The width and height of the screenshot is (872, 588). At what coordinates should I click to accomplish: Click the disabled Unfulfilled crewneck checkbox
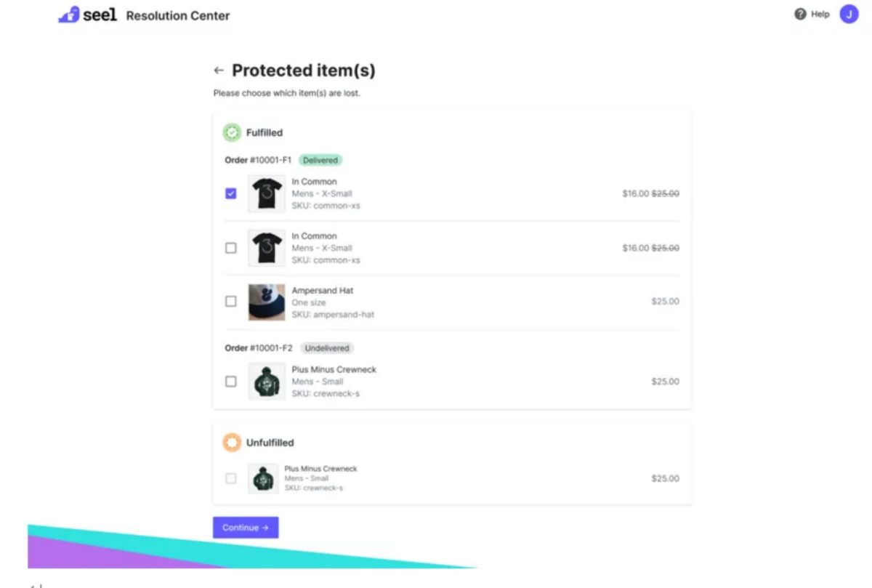tap(231, 478)
